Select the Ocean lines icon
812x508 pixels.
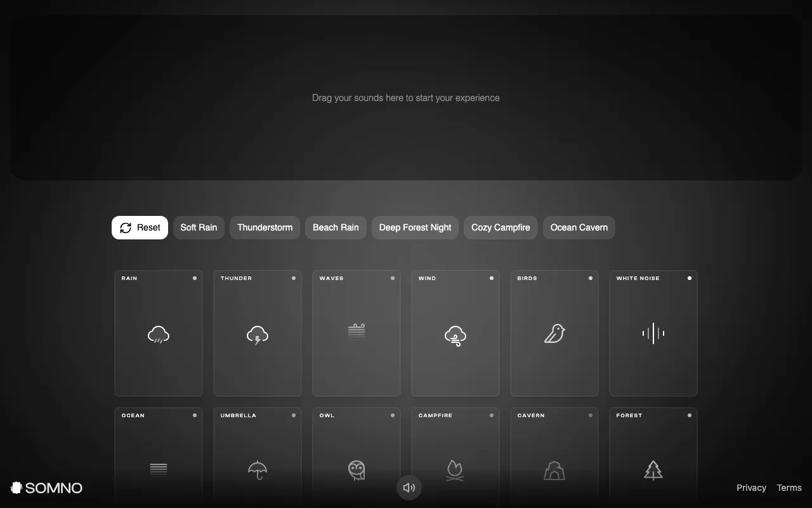[159, 469]
